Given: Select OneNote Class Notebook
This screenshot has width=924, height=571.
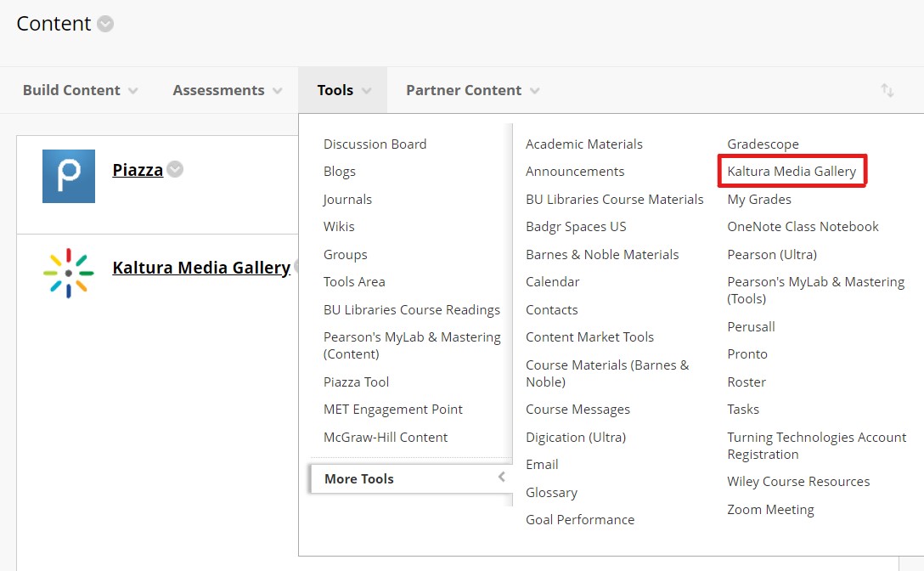Looking at the screenshot, I should (803, 227).
